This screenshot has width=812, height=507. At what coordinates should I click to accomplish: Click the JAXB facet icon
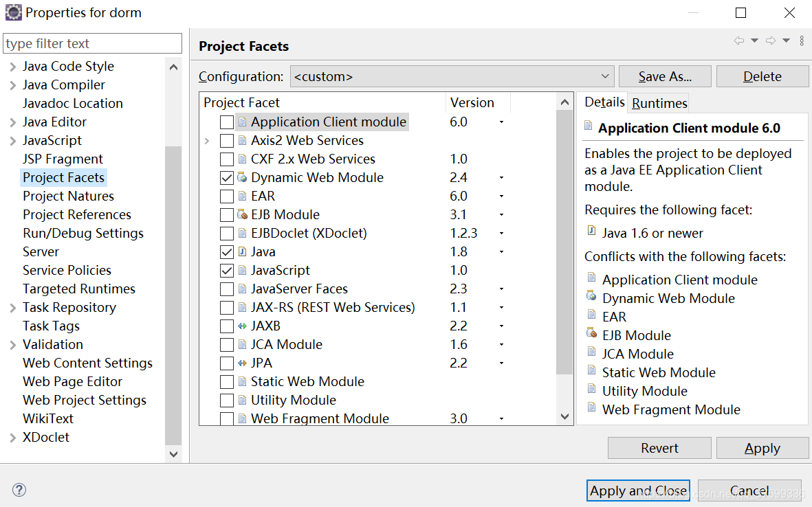pyautogui.click(x=242, y=326)
